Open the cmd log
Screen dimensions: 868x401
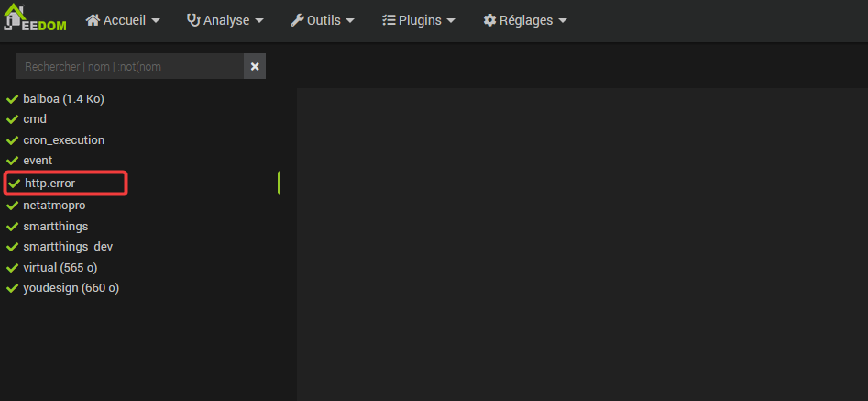point(35,119)
